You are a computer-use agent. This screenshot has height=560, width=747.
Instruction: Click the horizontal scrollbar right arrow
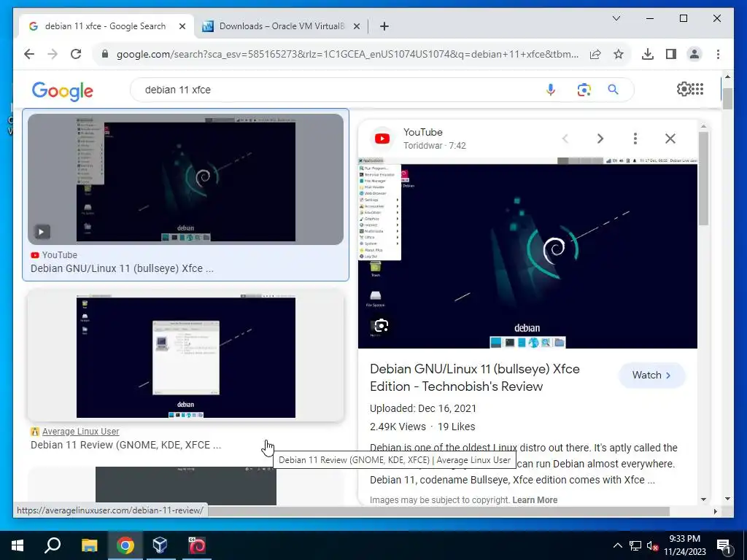click(x=715, y=511)
